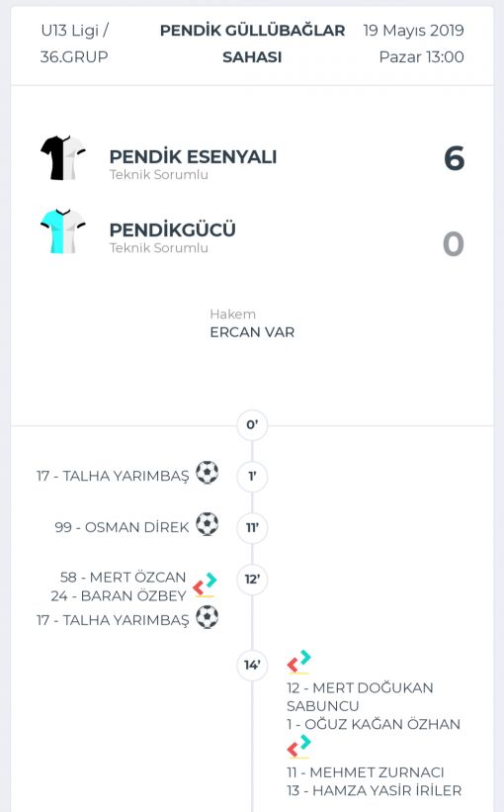This screenshot has width=504, height=812.
Task: Select the 0' timeline marker
Action: (x=252, y=425)
